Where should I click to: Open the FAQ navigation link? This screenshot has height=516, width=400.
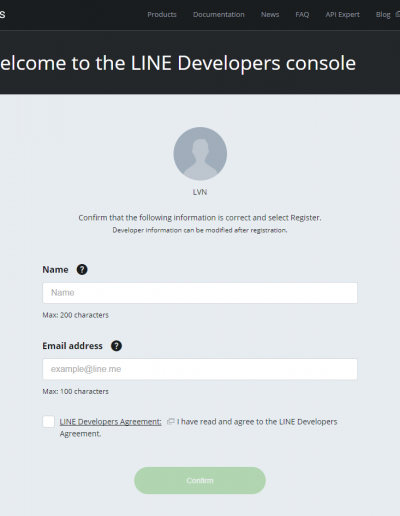click(302, 15)
